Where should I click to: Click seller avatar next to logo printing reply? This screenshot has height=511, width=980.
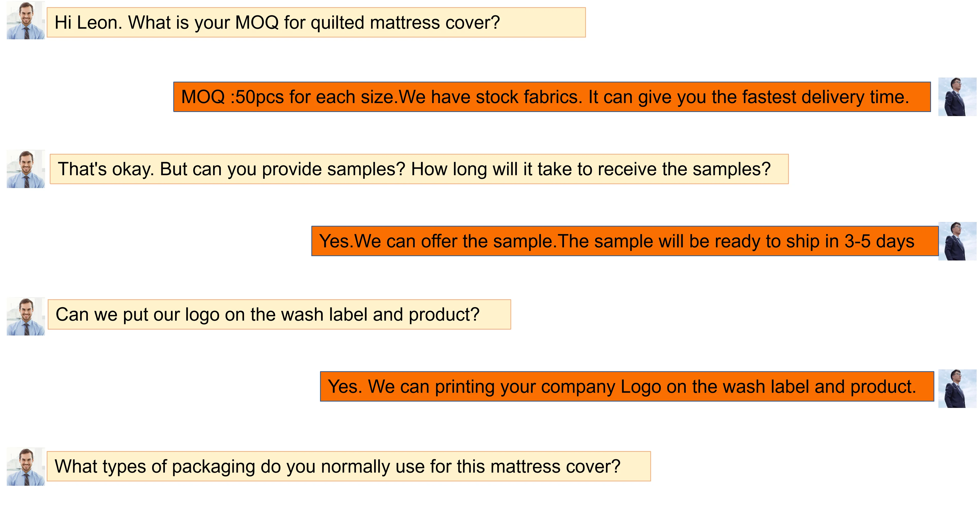coord(957,389)
